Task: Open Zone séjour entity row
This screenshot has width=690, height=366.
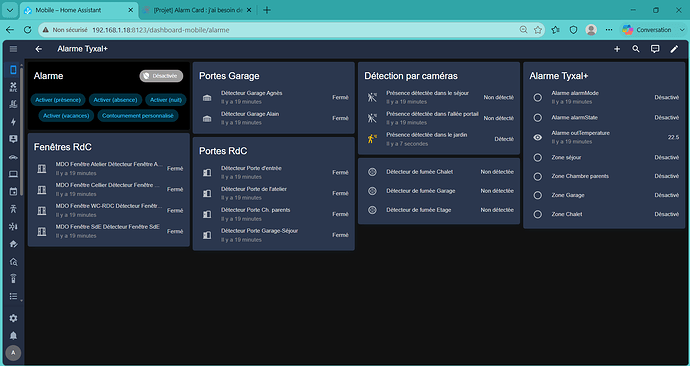Action: 604,157
